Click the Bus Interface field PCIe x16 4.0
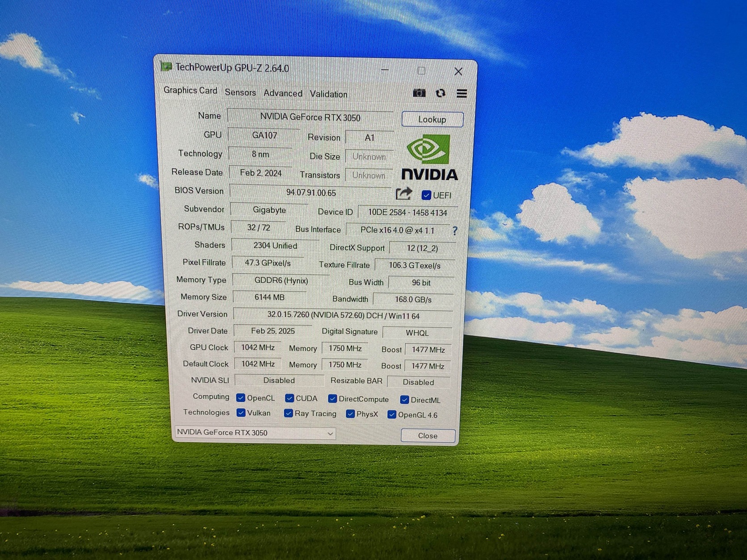Image resolution: width=747 pixels, height=560 pixels. (397, 230)
